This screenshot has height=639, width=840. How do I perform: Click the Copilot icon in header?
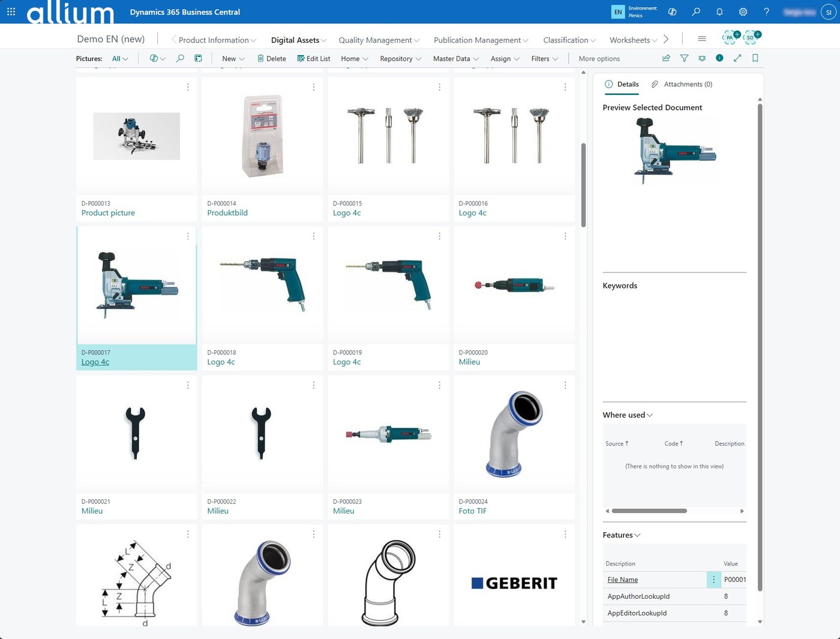click(672, 11)
